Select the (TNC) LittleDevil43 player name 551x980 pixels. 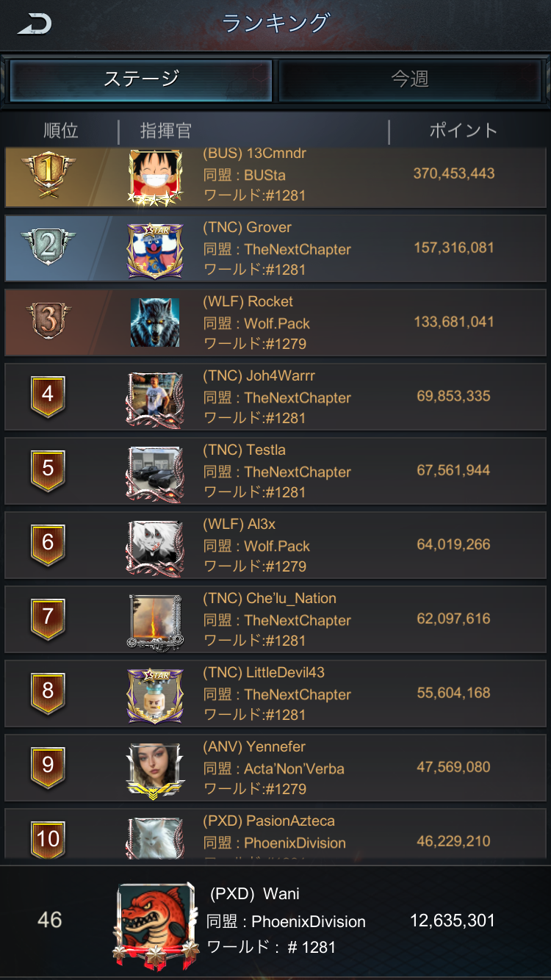264,672
